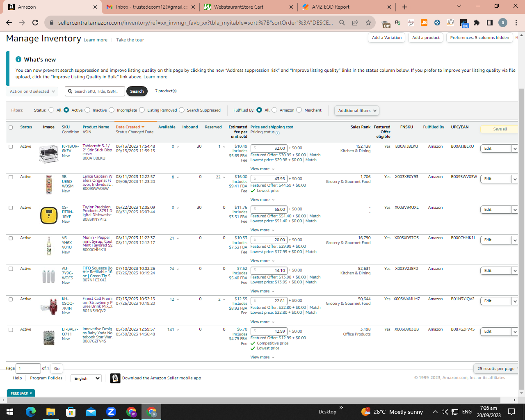
Task: Go back to the previous page
Action: click(x=9, y=23)
